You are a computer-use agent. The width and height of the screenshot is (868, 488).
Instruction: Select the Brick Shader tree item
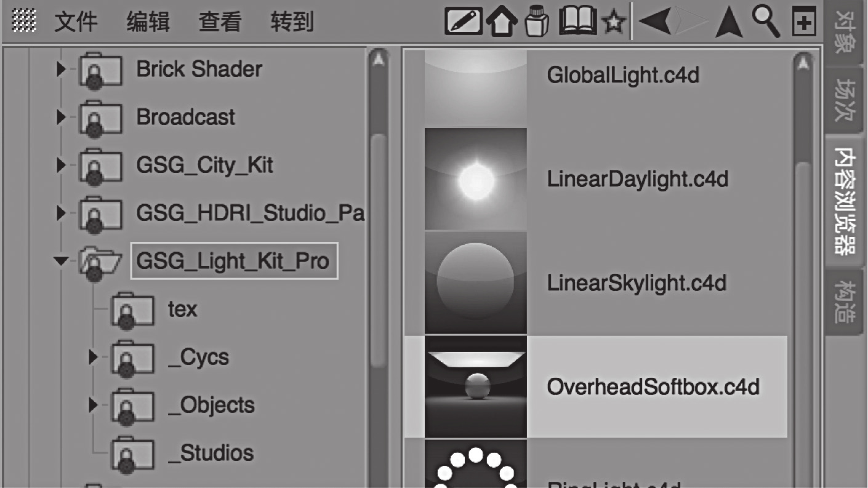(x=199, y=69)
